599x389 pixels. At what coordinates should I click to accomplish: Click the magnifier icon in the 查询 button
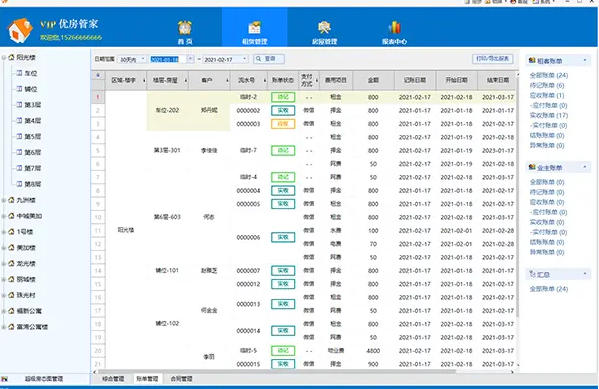[x=259, y=59]
